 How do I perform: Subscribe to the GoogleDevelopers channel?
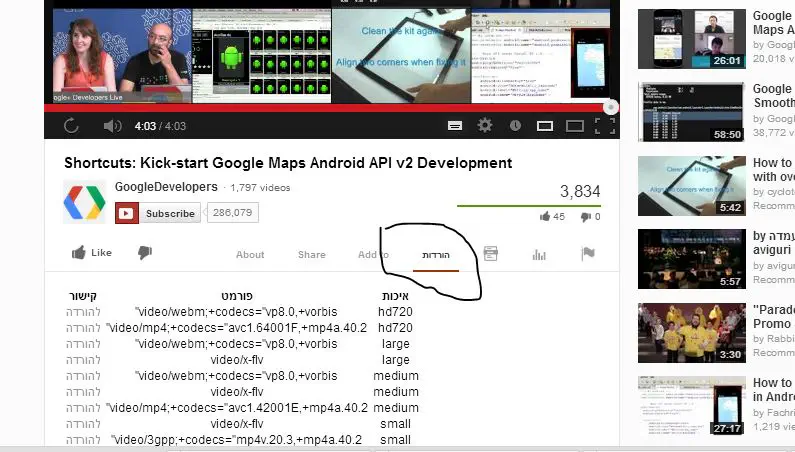[159, 213]
